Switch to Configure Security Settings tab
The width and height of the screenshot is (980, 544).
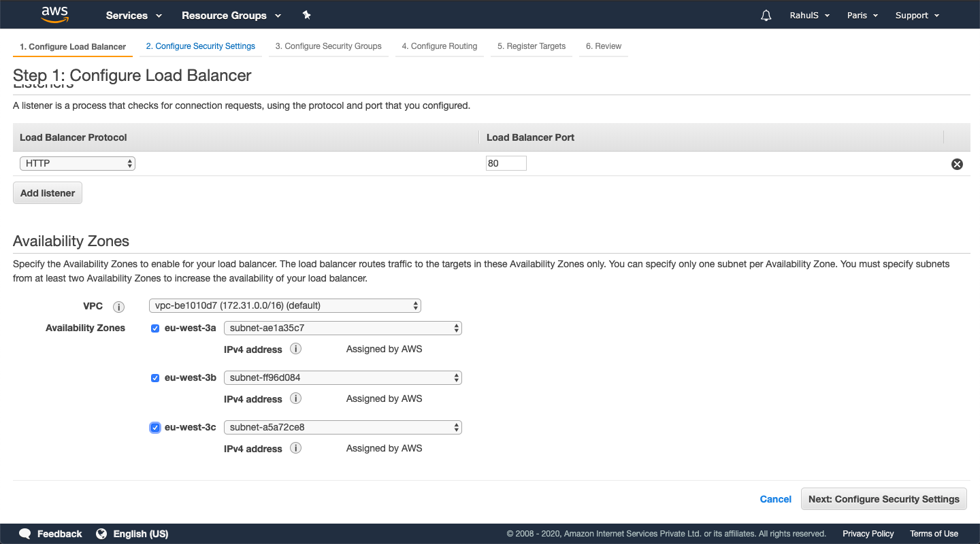tap(201, 46)
